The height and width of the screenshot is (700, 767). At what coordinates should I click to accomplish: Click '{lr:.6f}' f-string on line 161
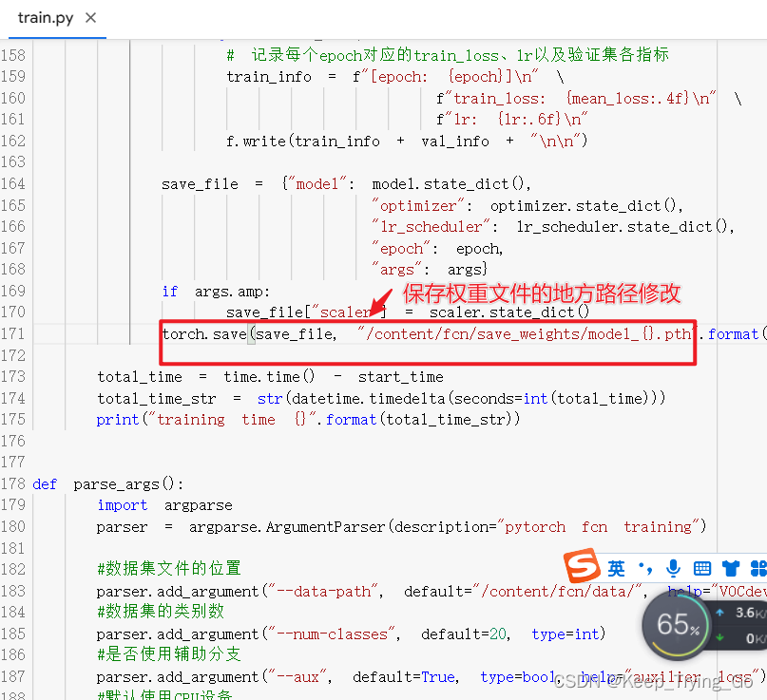tap(528, 120)
